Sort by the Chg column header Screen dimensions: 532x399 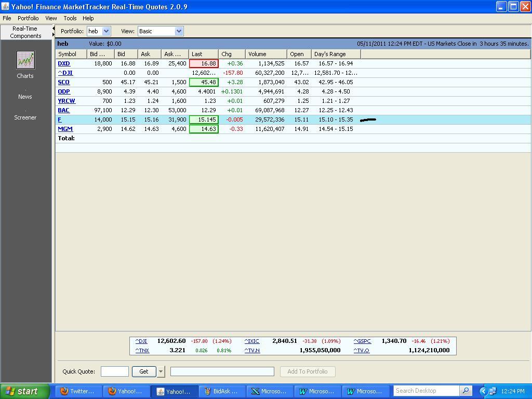[232, 54]
